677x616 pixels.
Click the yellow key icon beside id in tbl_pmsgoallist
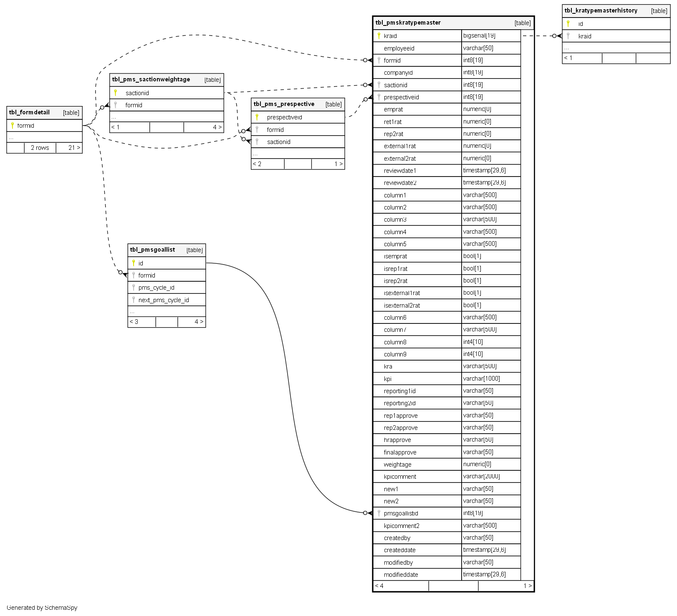[x=134, y=263]
